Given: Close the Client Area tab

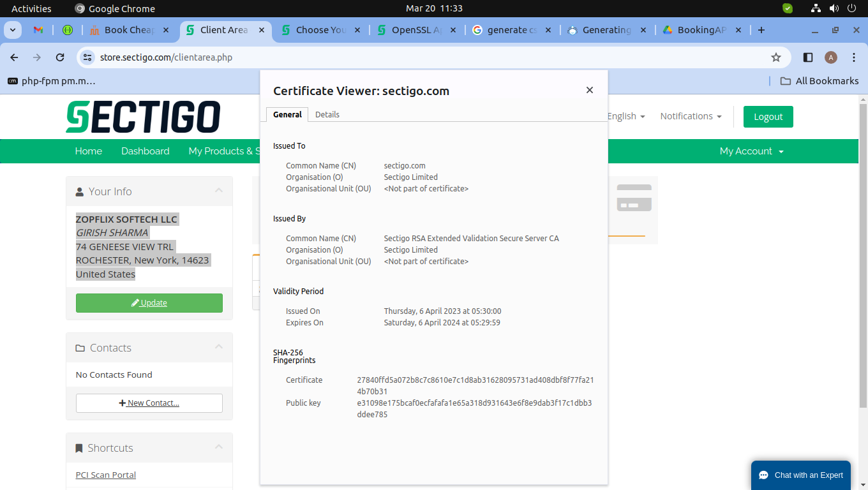Looking at the screenshot, I should click(262, 30).
